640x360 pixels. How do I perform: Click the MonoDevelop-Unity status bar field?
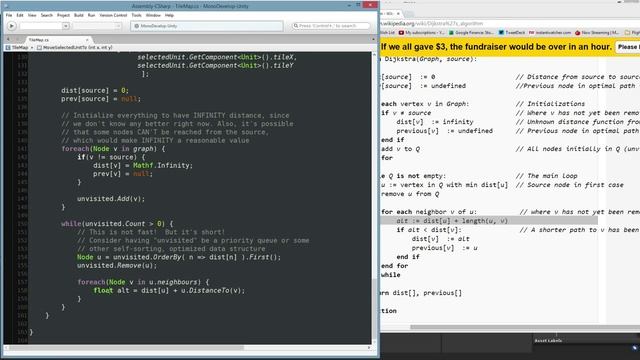click(x=207, y=26)
